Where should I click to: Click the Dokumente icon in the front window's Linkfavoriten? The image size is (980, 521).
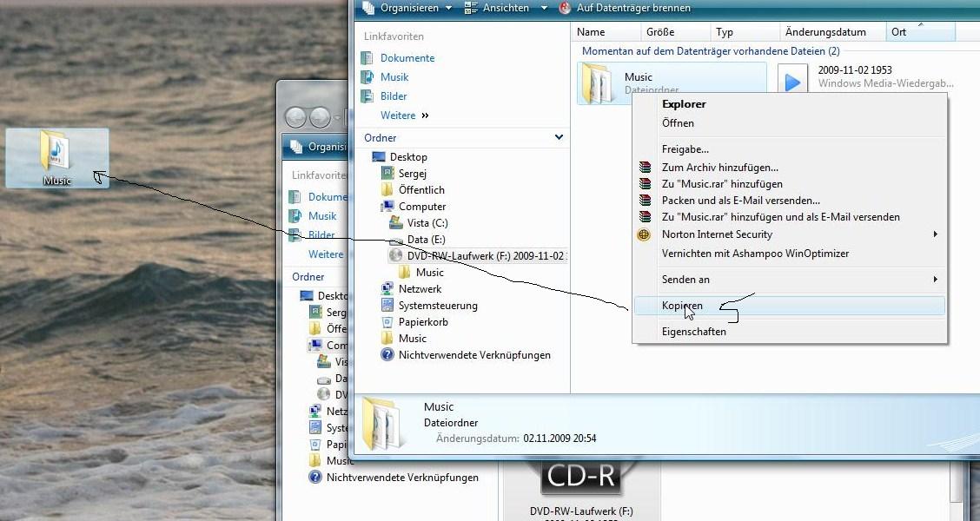tap(367, 58)
